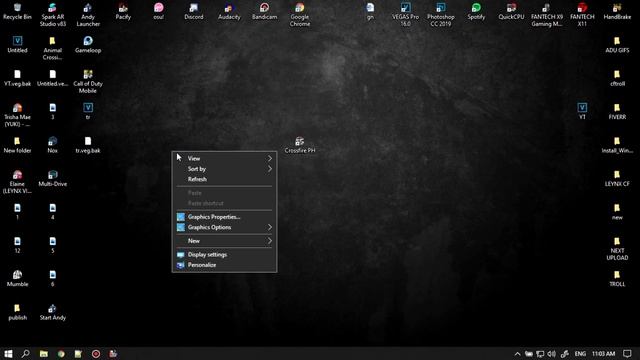
Task: Select the FANTECH X9 Gaming desktop icon
Action: pos(547,14)
